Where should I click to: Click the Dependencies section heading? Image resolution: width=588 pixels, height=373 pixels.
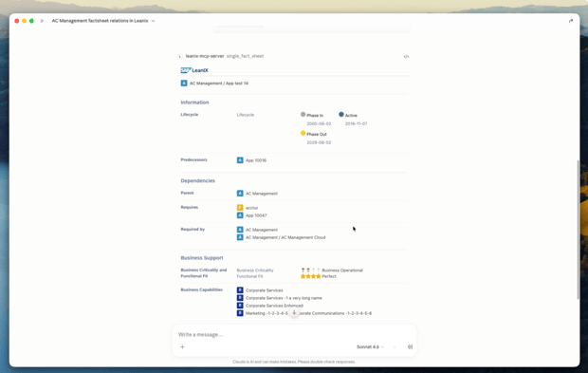point(197,181)
